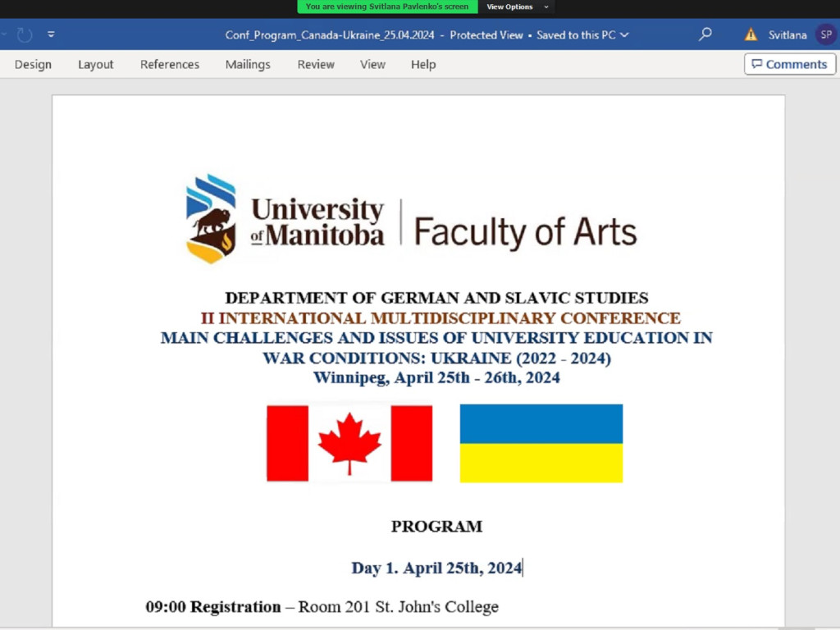Open the Design ribbon tab
This screenshot has width=840, height=630.
33,64
